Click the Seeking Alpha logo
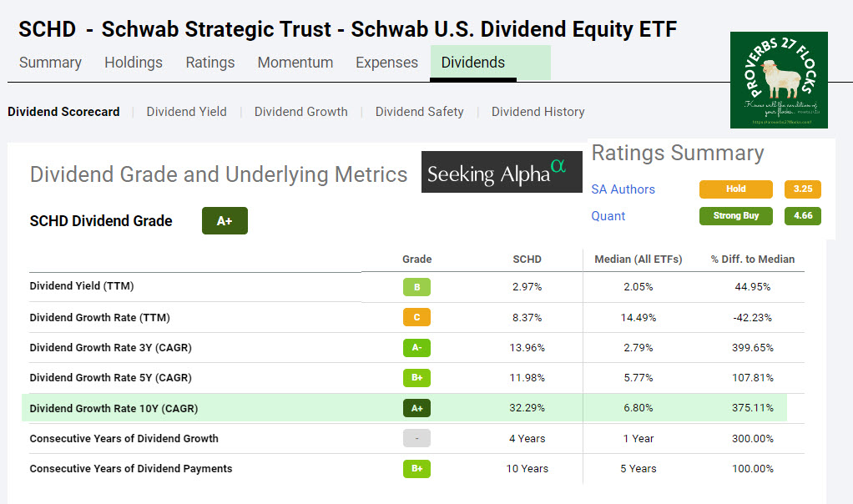This screenshot has height=504, width=853. (501, 172)
